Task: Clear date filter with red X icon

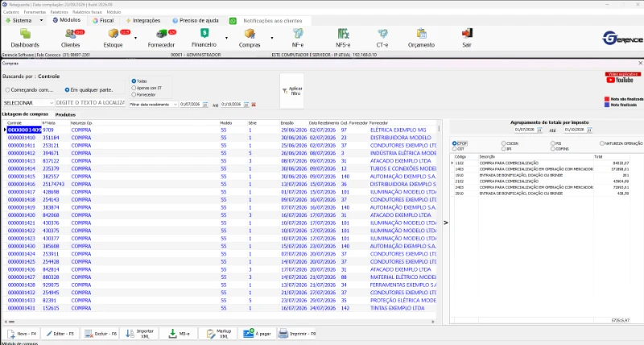Action: click(x=254, y=105)
